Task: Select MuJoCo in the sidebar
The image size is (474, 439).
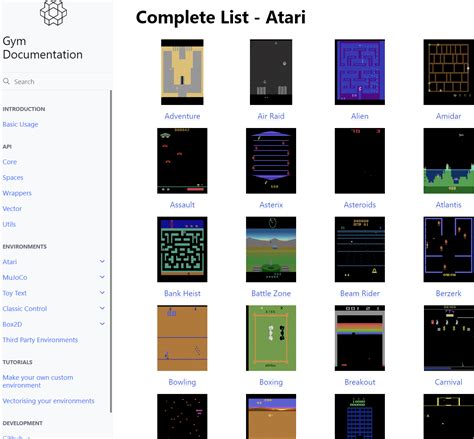Action: coord(15,277)
